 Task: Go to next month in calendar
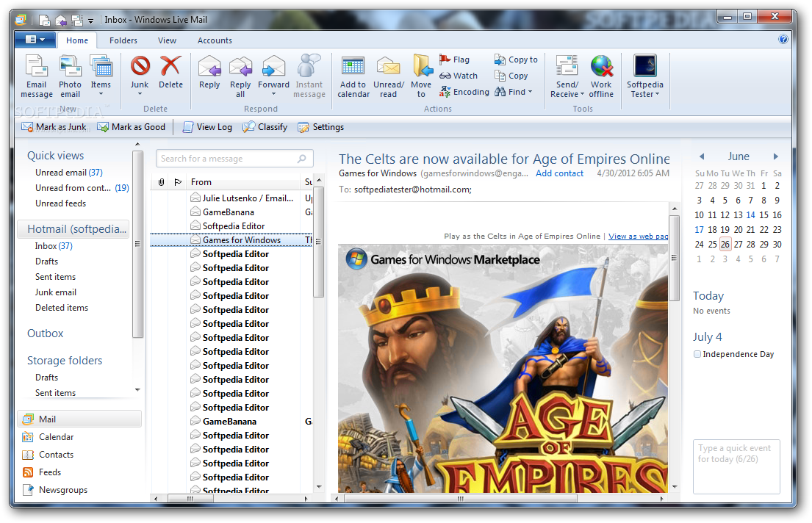[776, 156]
